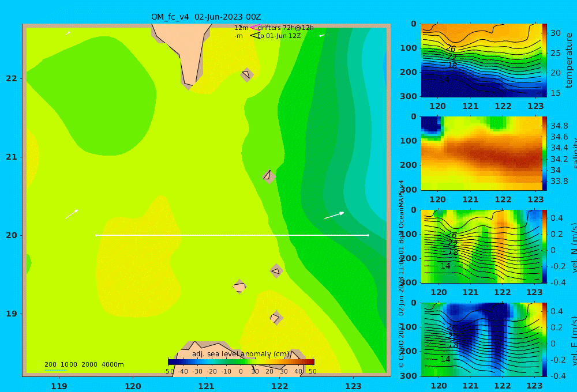Screen dimensions: 577x392
Task: Click the island marker near 121.4E 19.4N
Action: coord(239,287)
